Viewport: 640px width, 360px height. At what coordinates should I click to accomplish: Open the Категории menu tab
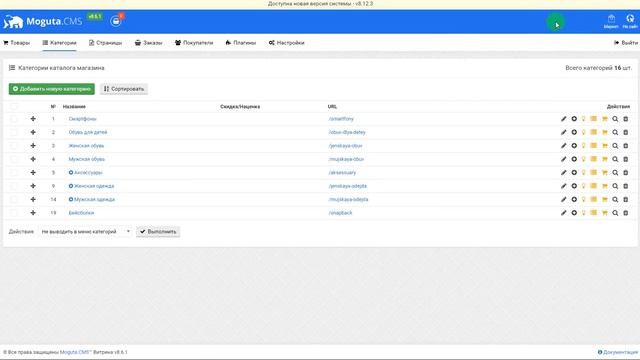coord(60,43)
